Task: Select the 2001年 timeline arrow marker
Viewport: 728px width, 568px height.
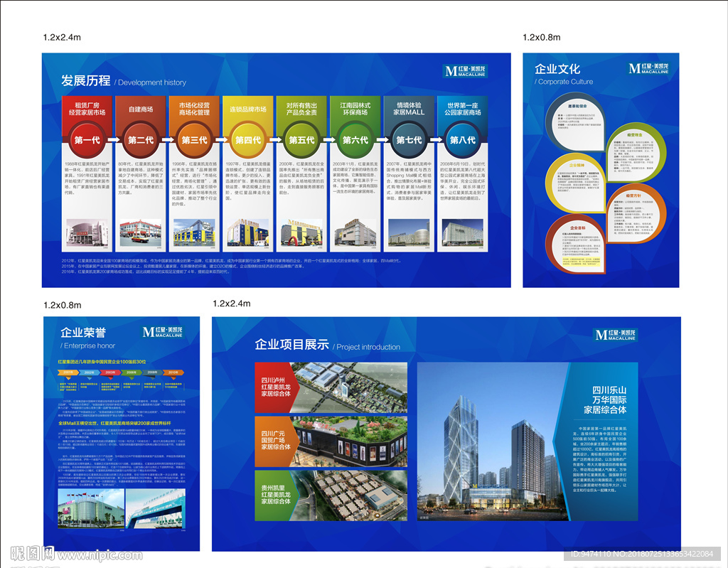Action: tap(68, 372)
